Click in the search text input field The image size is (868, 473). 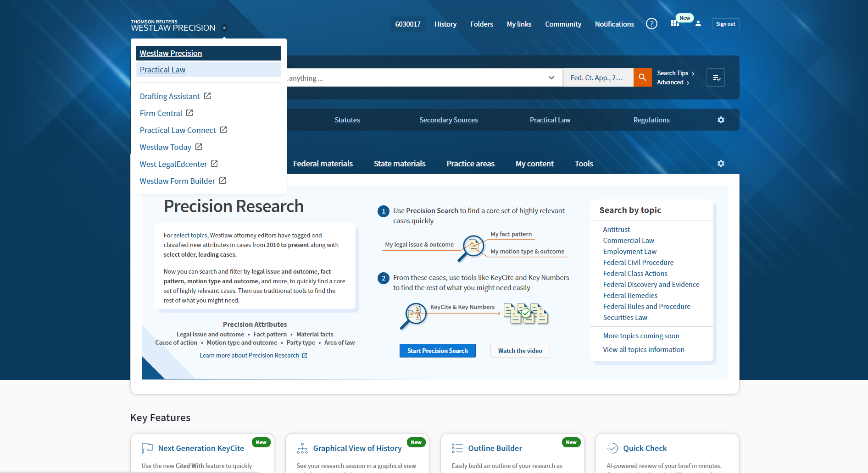tap(413, 78)
